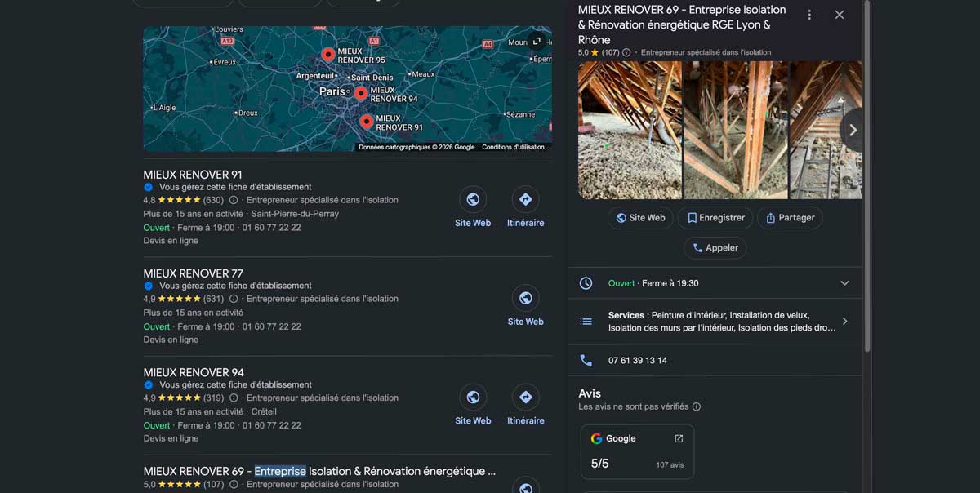Show rating info in MIEUX RENOVER 69 panel header

(626, 52)
